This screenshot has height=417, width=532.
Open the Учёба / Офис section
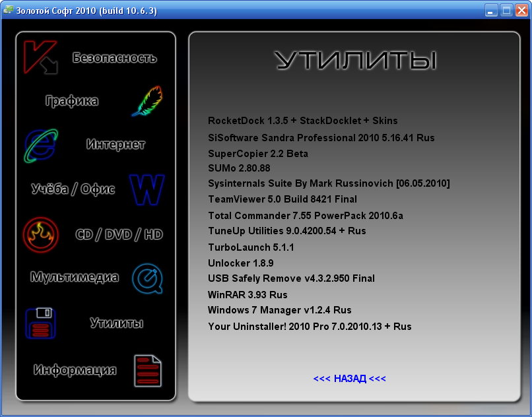pyautogui.click(x=73, y=189)
